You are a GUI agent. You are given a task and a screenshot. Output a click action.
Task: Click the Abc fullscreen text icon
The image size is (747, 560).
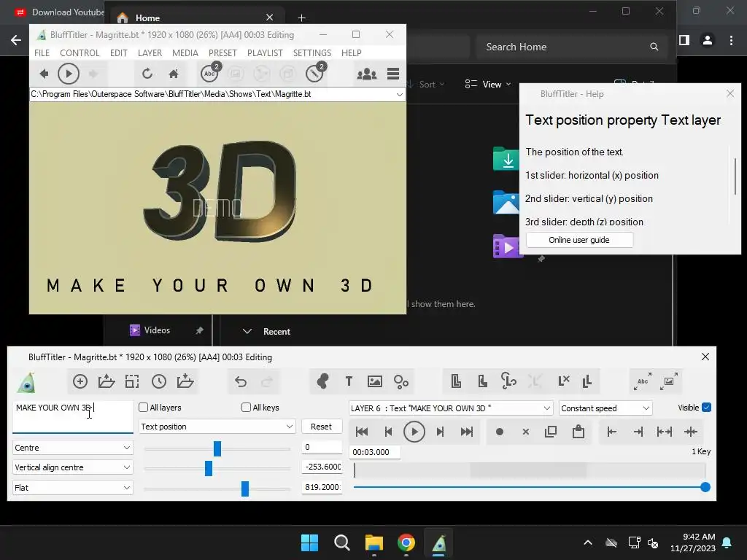tap(643, 381)
